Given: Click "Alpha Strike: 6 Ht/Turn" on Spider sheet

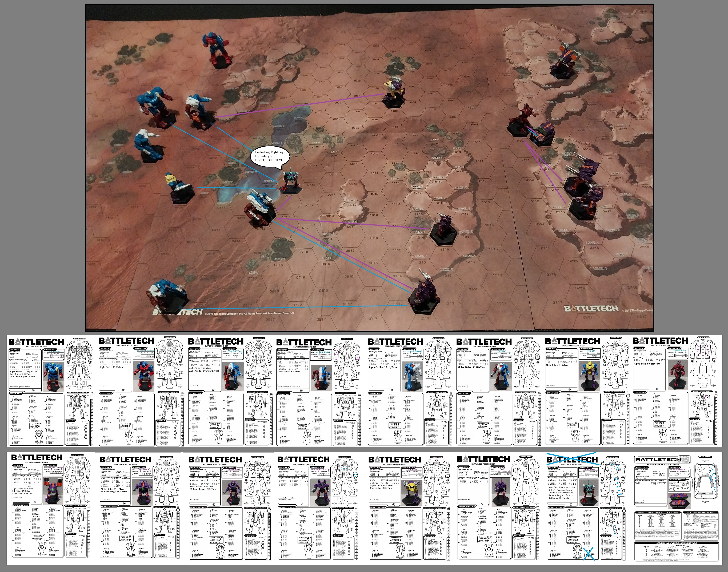Looking at the screenshot, I should pos(647,363).
